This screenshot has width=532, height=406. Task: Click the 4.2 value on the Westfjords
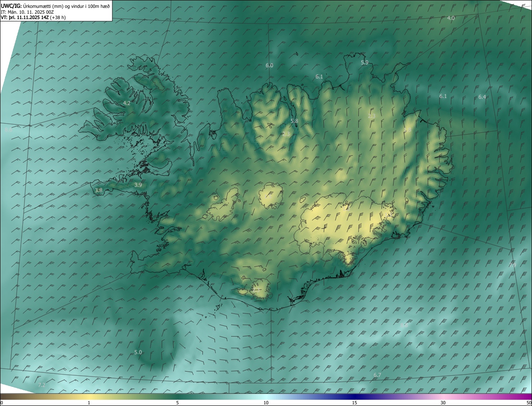[127, 103]
